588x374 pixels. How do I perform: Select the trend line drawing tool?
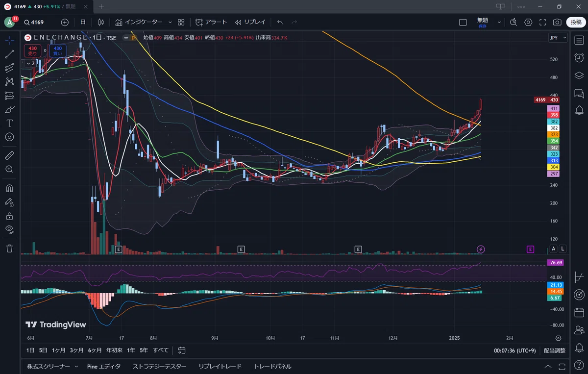[x=9, y=54]
